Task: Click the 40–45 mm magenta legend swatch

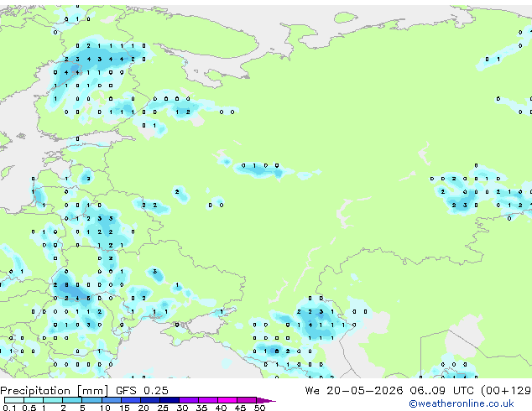Action: click(x=227, y=400)
